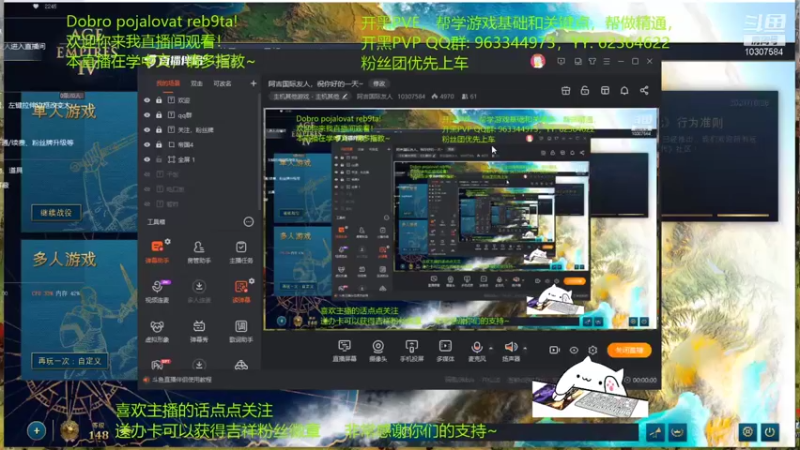Open the 弹幕助手 danmaku assistant tool

pyautogui.click(x=157, y=251)
